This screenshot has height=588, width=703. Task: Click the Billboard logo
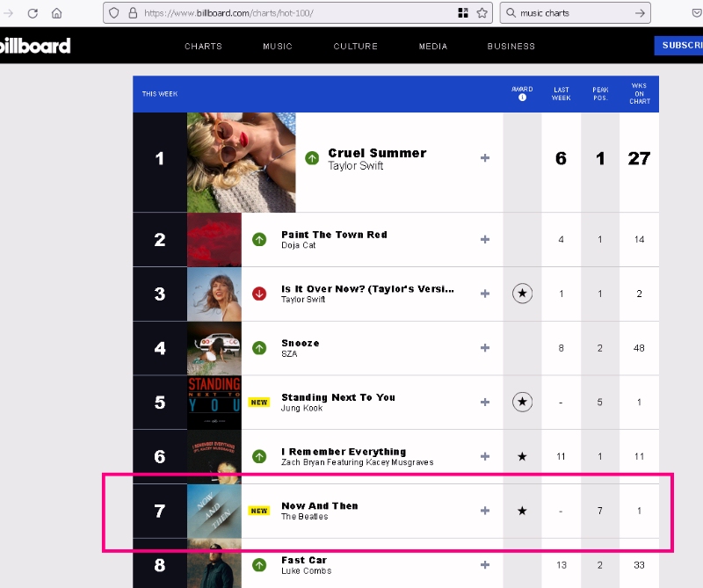35,46
